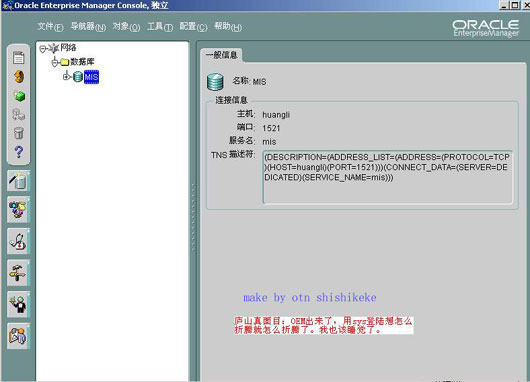The height and width of the screenshot is (382, 530).
Task: Select the 网络 tree item label
Action: [x=68, y=48]
